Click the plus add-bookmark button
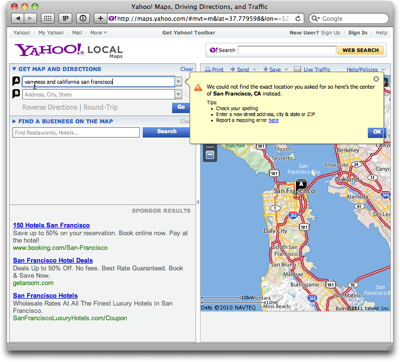The image size is (400, 362). 100,19
